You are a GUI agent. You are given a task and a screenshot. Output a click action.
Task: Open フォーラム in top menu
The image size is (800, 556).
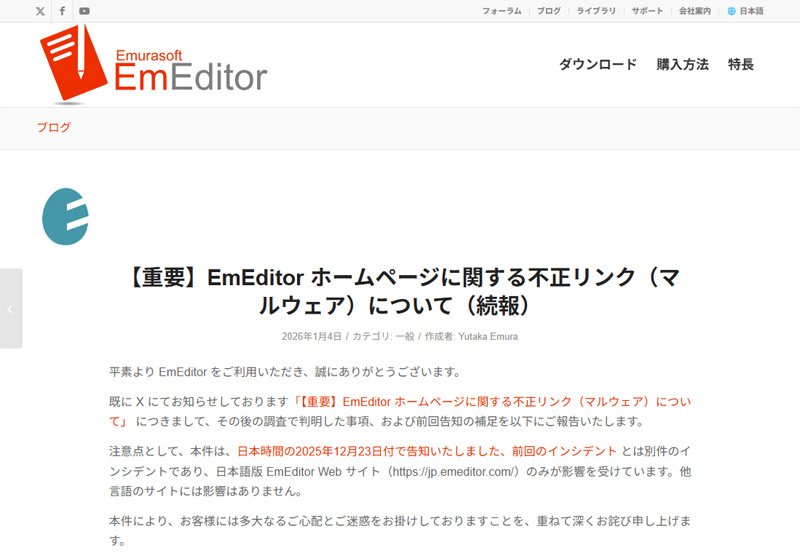502,11
